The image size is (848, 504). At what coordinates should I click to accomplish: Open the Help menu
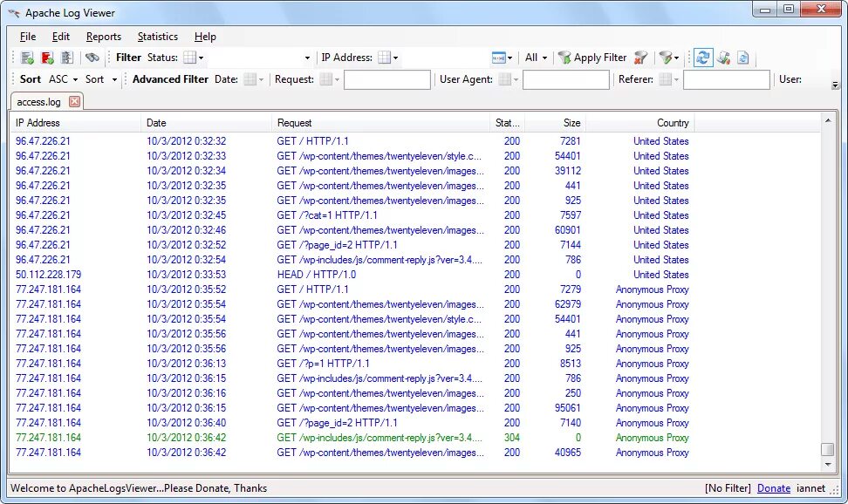click(205, 37)
